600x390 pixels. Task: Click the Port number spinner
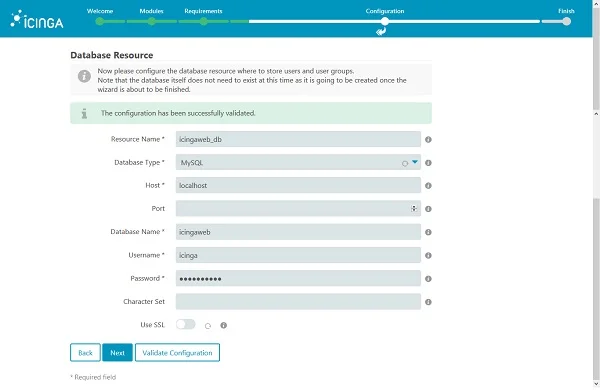pos(414,209)
